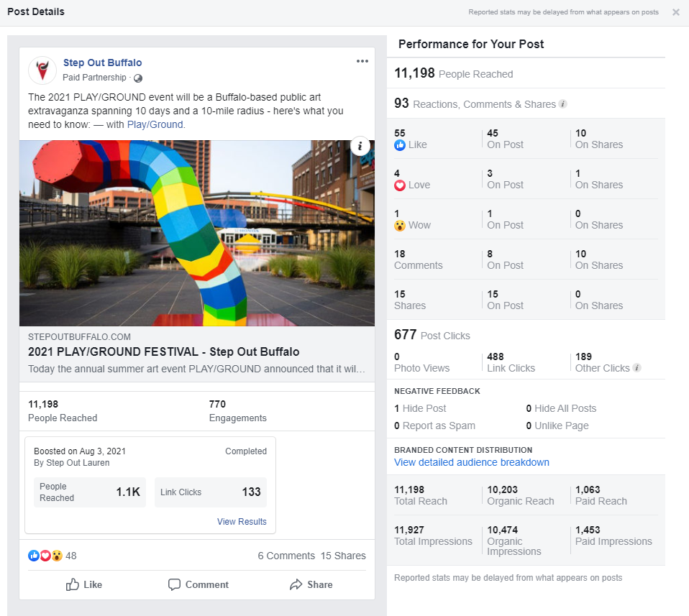
Task: Open the 6 Comments link
Action: (x=286, y=556)
